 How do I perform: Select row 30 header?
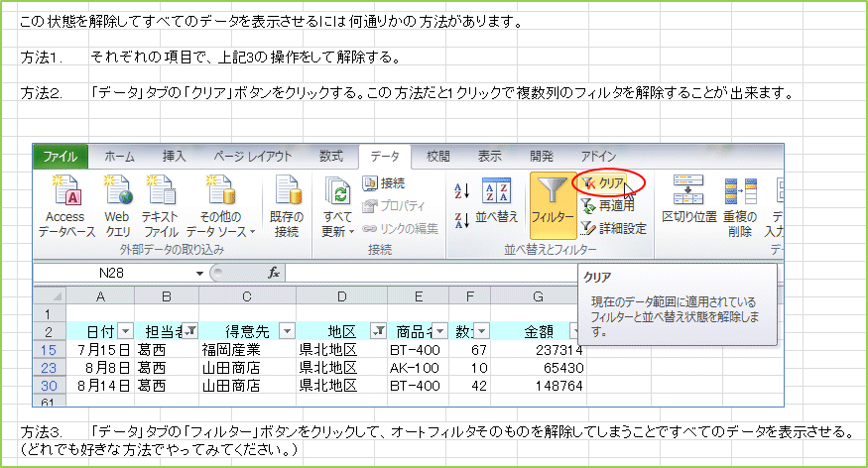49,386
